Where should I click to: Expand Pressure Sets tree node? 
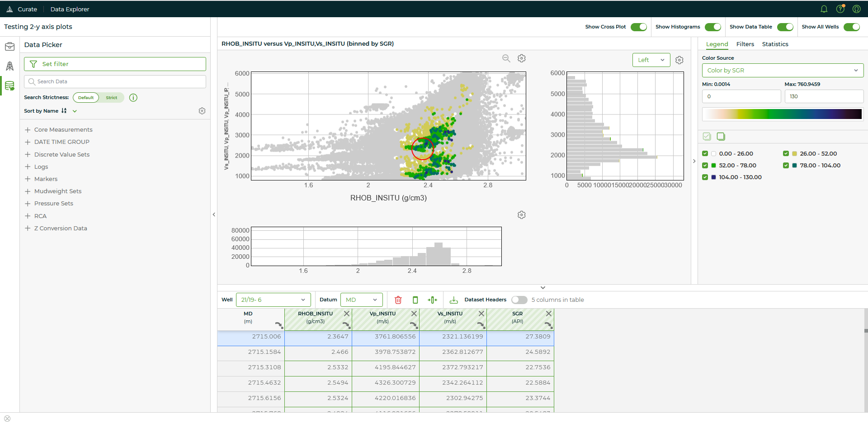pos(28,204)
